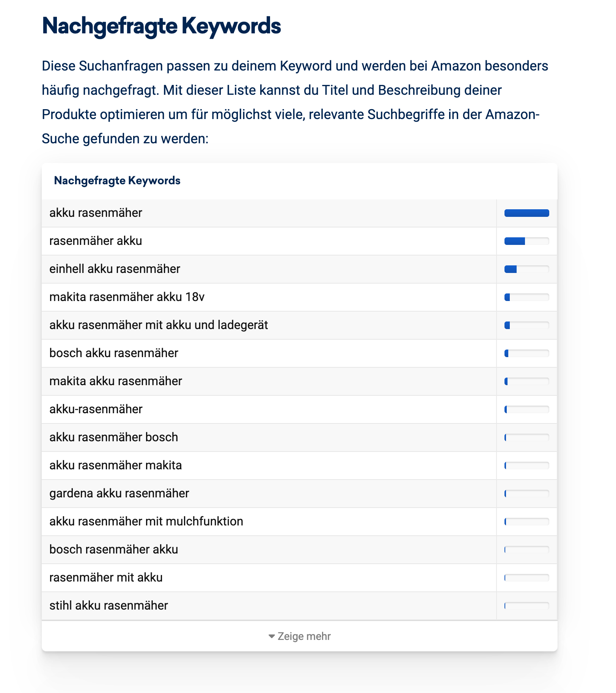This screenshot has height=693, width=616.
Task: Click demand bar for 'einhell akku rasenmäher'
Action: click(x=526, y=269)
